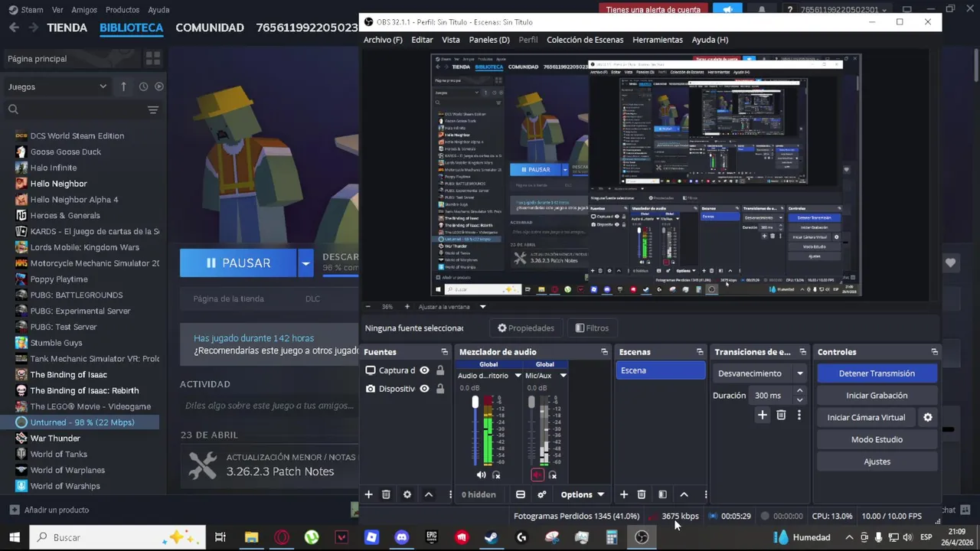Open OBS Paneles menu
The image size is (980, 551).
pyautogui.click(x=489, y=40)
